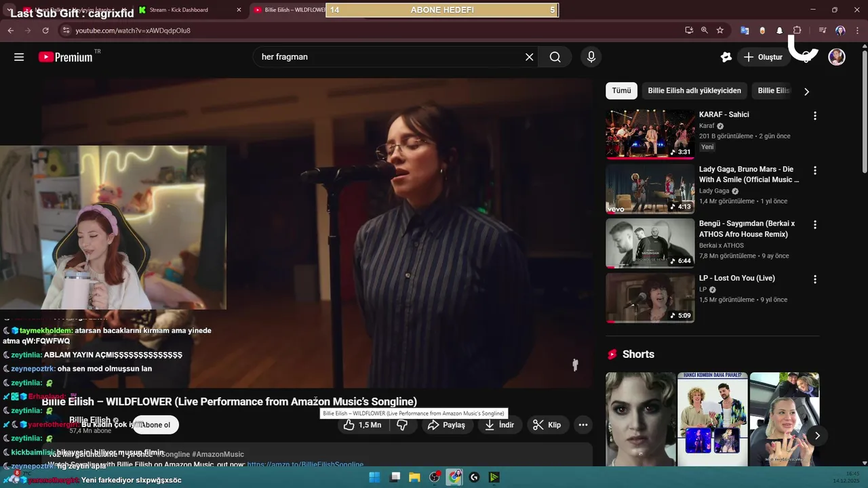Open the first Shorts thumbnail
This screenshot has width=868, height=488.
pos(641,419)
